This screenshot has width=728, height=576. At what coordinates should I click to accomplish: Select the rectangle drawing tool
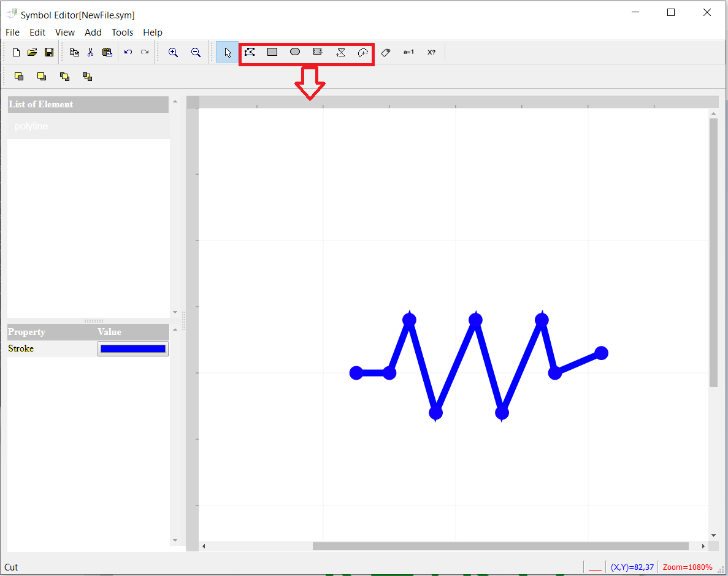tap(272, 52)
